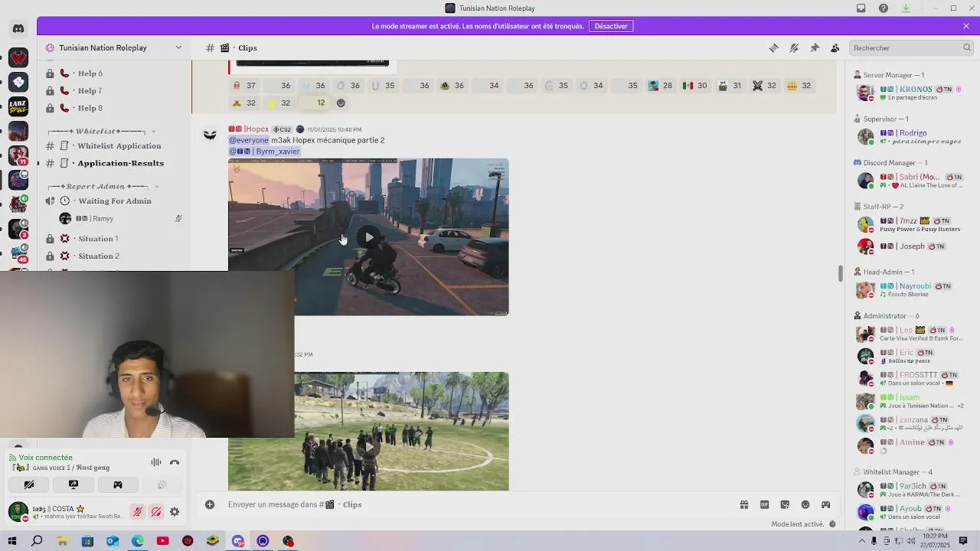
Task: Toggle the Mexico flag reaction 30
Action: click(x=696, y=86)
